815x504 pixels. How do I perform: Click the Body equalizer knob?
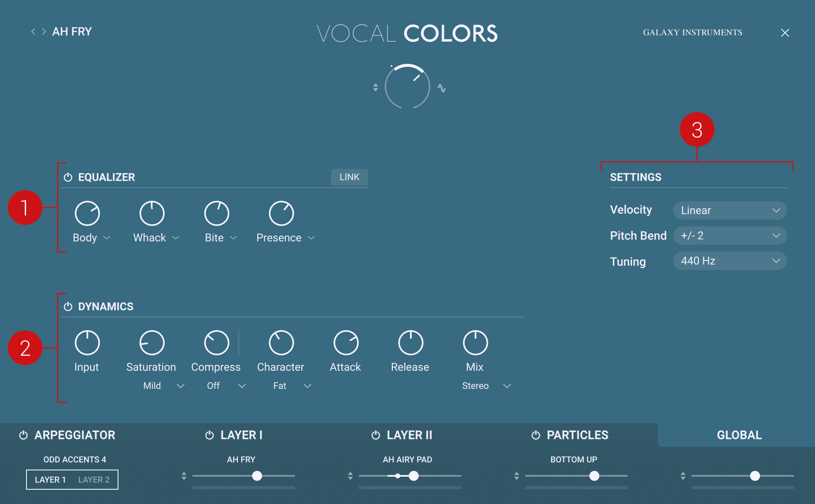pos(87,213)
